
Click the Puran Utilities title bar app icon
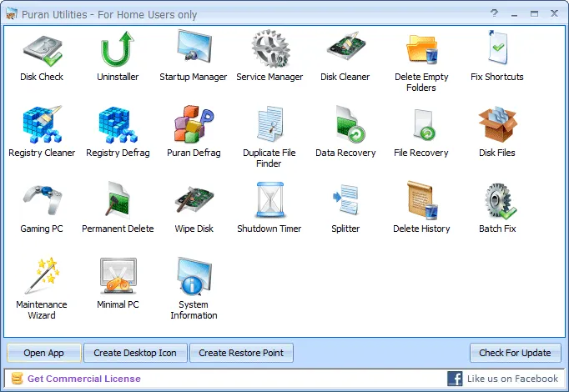12,14
